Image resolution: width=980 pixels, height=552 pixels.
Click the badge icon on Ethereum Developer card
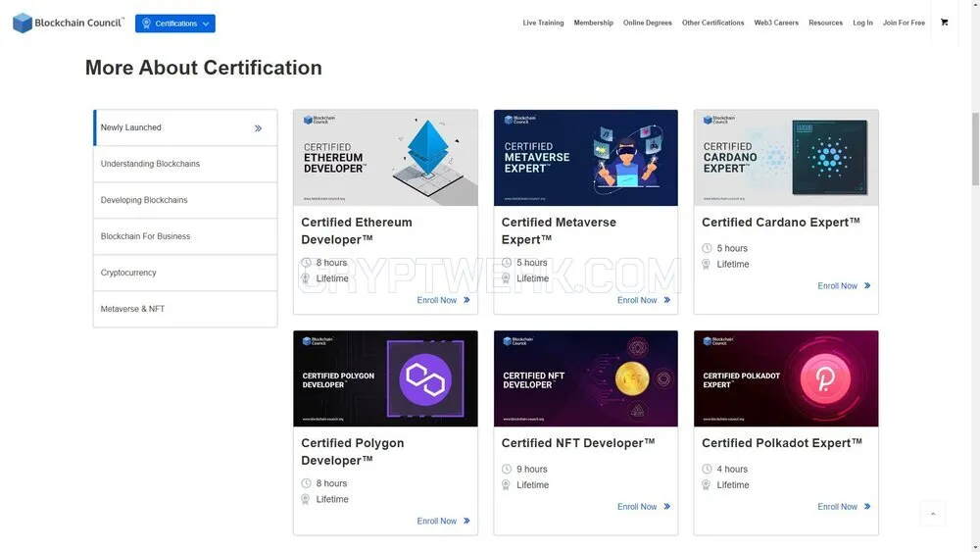coord(306,278)
